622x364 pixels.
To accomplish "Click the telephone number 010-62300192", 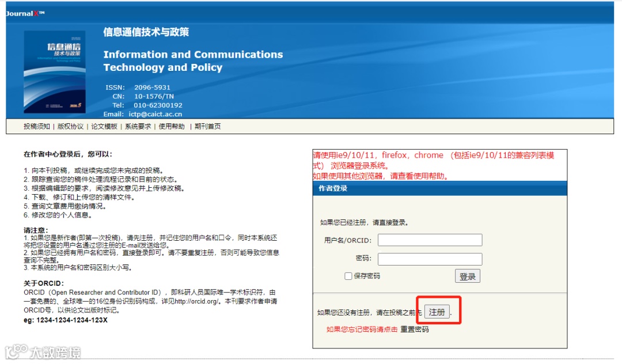I will [x=158, y=105].
